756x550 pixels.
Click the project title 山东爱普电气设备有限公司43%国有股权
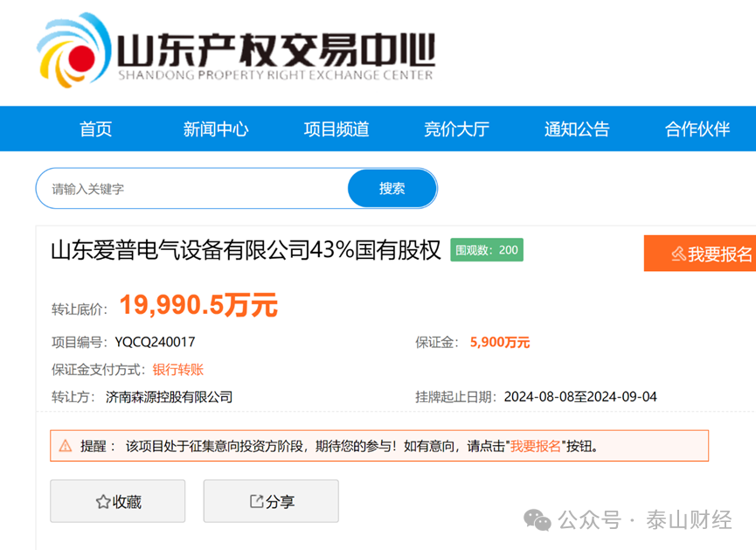(x=245, y=250)
